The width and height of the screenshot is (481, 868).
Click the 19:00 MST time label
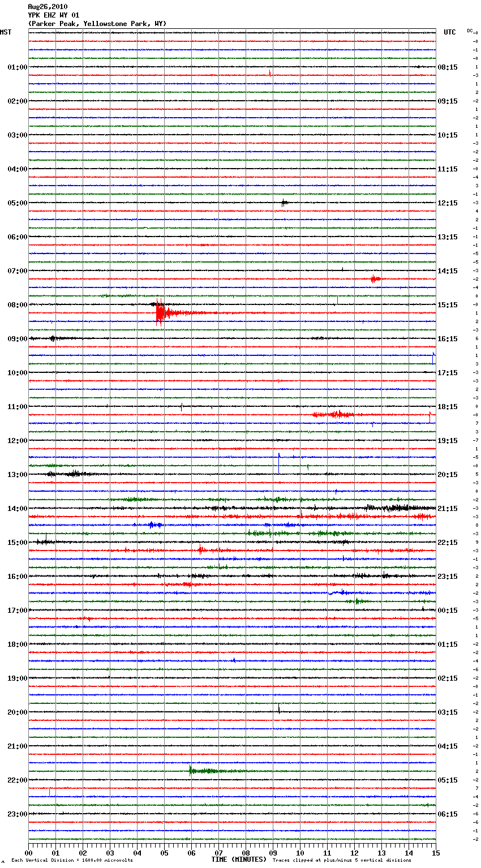click(x=18, y=678)
